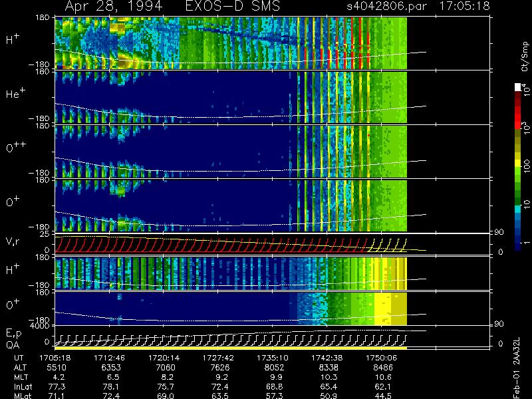532x399 pixels.
Task: Click InLat value '65.4'
Action: pyautogui.click(x=329, y=387)
